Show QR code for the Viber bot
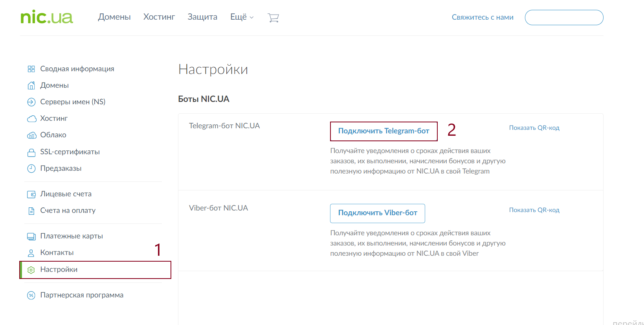The height and width of the screenshot is (325, 644). (x=534, y=210)
